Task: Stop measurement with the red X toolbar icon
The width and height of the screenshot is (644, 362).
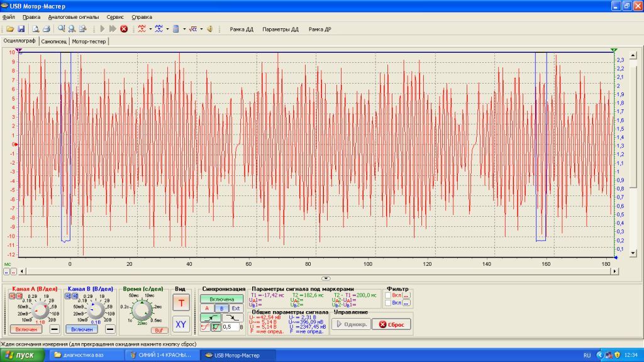Action: click(124, 29)
